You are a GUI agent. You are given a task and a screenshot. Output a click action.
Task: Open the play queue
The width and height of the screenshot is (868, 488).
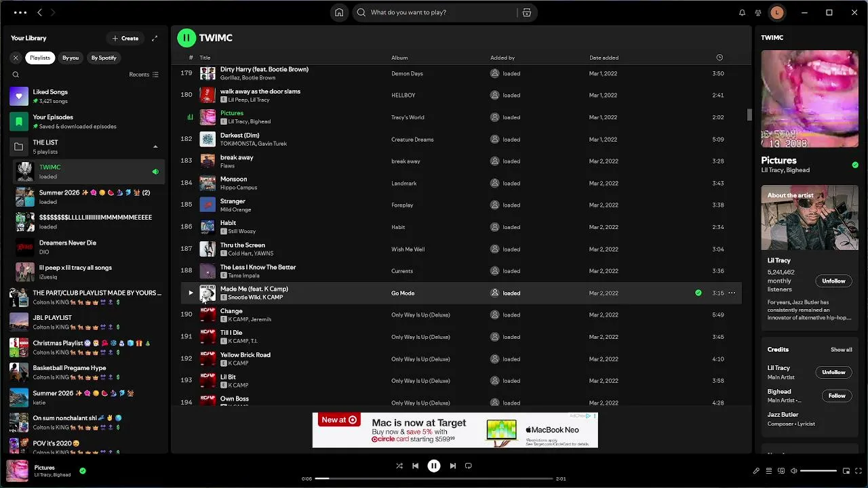769,470
